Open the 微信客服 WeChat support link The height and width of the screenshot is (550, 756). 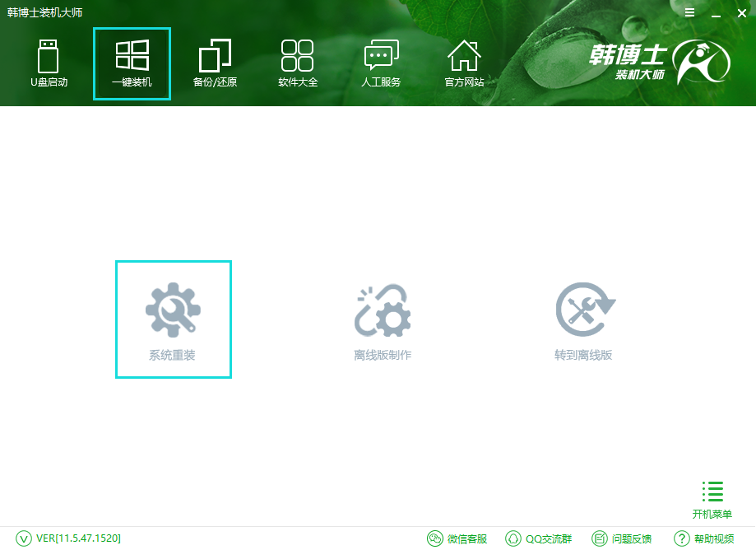point(457,538)
